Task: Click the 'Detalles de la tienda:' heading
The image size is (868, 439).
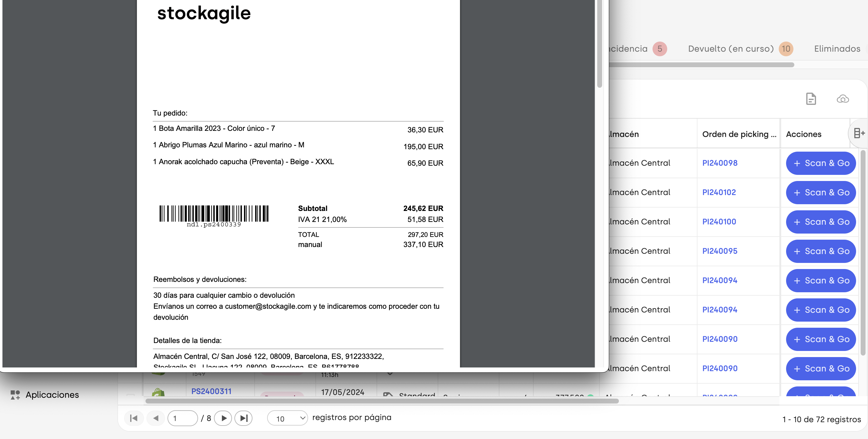Action: tap(187, 340)
